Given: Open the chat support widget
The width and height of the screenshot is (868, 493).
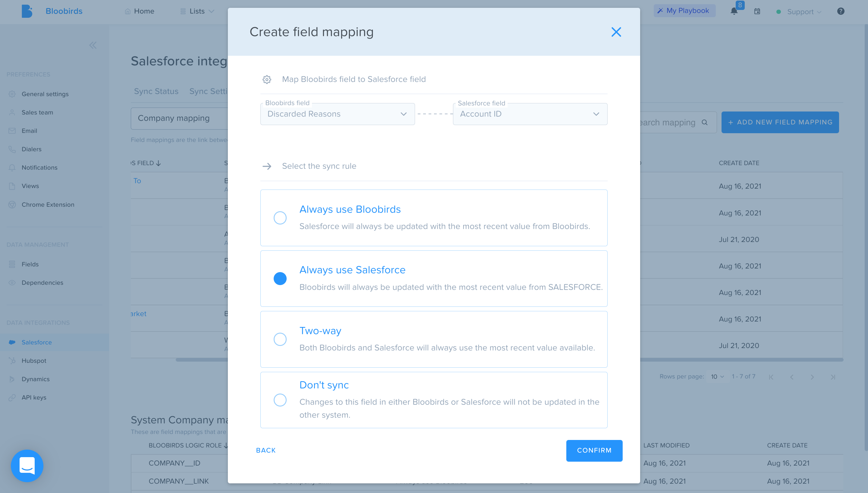Looking at the screenshot, I should [x=27, y=466].
